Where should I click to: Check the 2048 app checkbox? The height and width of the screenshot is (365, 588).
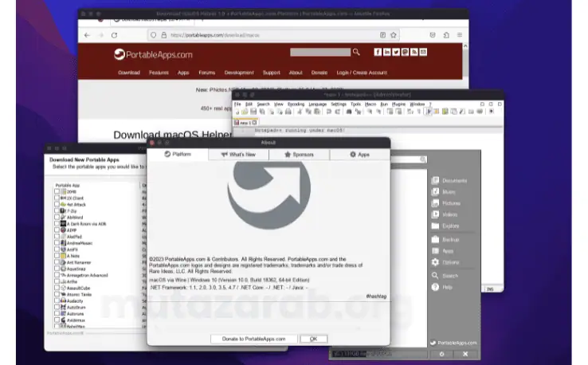57,192
